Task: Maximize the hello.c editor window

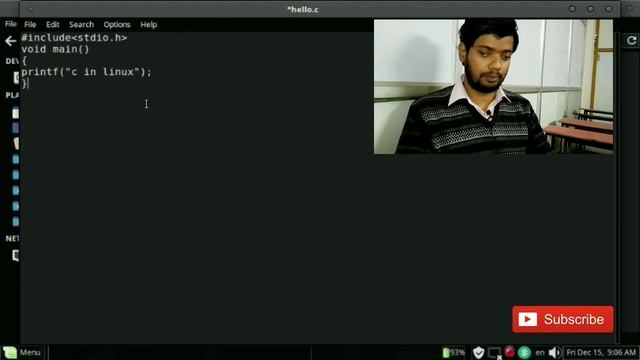Action: tap(591, 9)
